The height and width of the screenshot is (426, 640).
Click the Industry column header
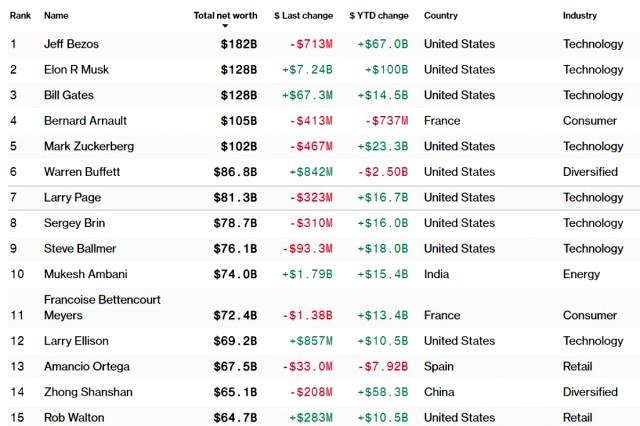[x=580, y=16]
